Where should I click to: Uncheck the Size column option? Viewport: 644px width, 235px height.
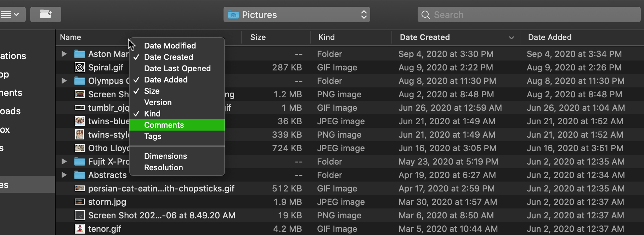tap(152, 91)
